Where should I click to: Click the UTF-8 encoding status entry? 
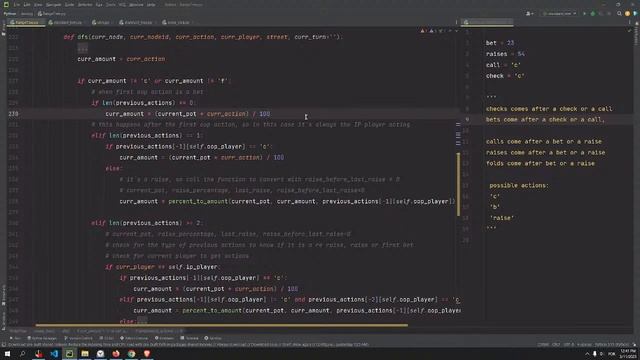[x=569, y=345]
